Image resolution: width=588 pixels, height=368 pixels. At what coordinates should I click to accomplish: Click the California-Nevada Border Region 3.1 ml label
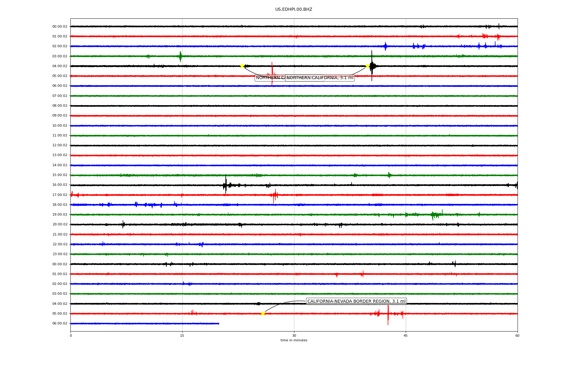coord(356,301)
